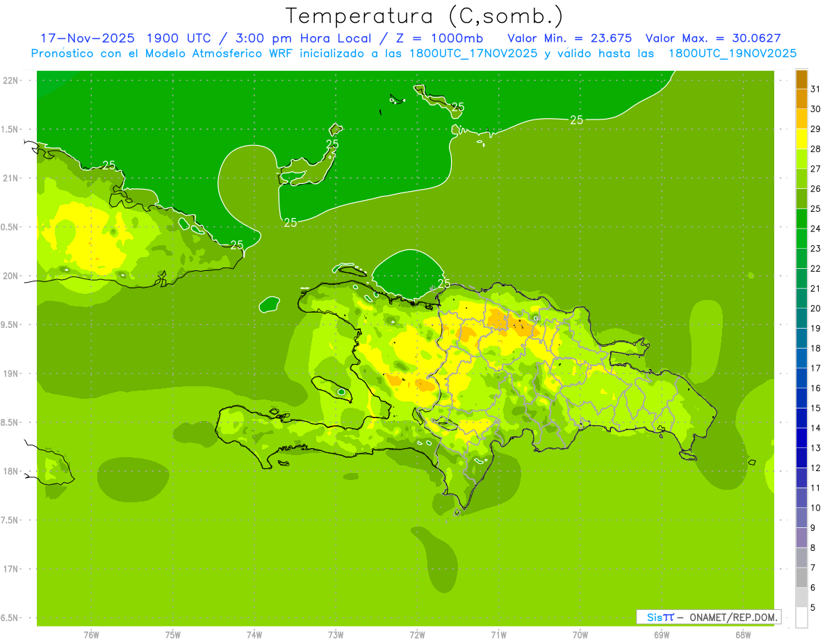Click the '75W' longitude axis label

coord(173,635)
